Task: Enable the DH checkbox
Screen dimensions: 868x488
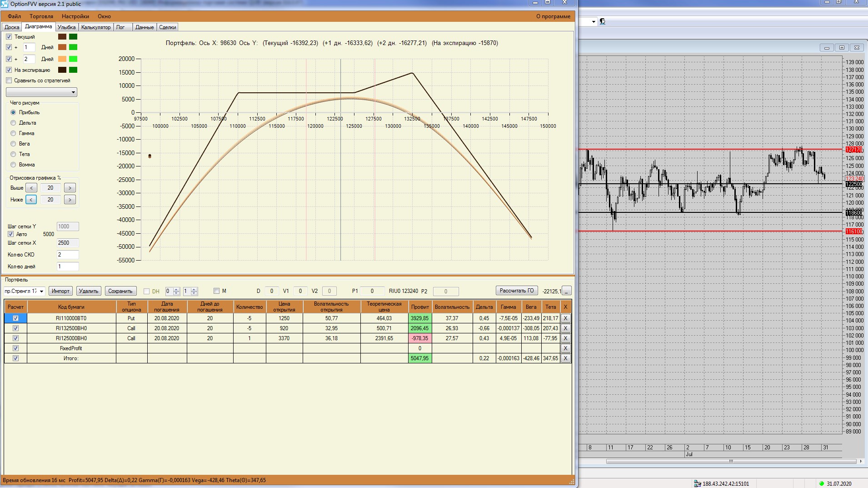Action: (x=146, y=291)
